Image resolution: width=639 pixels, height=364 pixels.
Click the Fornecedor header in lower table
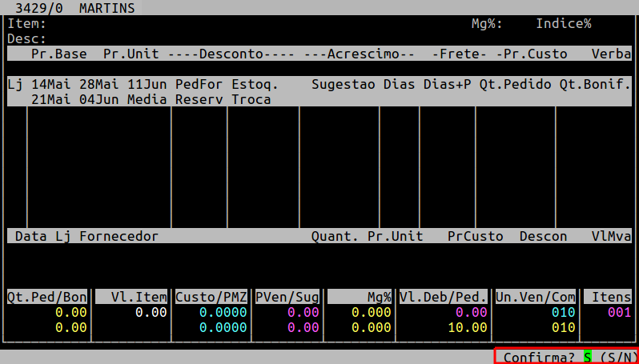pyautogui.click(x=119, y=236)
